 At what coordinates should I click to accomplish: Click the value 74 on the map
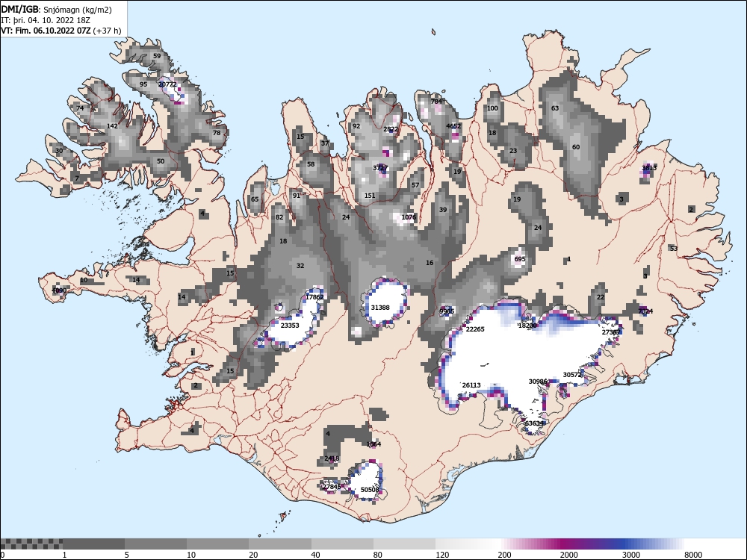point(80,108)
